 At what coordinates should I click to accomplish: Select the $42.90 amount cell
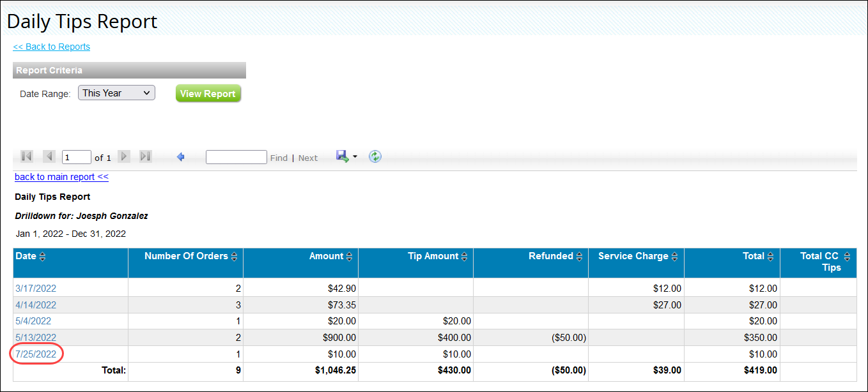tap(301, 289)
